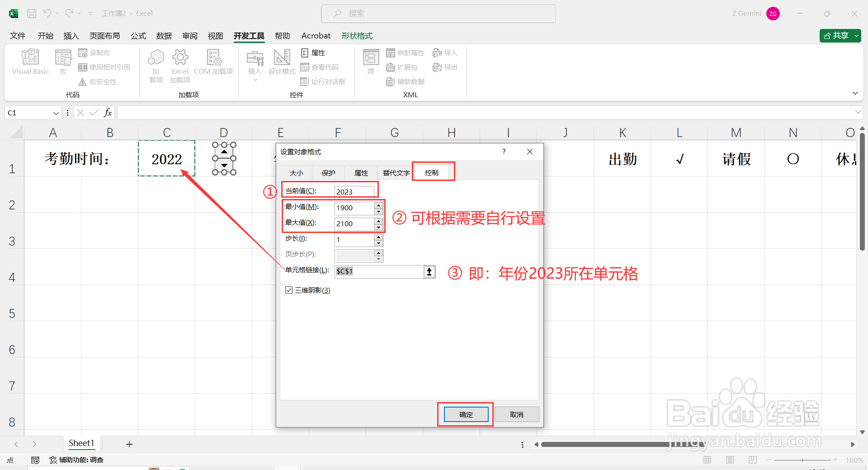Open the 形状格式 ribbon tab
This screenshot has width=868, height=470.
[357, 35]
